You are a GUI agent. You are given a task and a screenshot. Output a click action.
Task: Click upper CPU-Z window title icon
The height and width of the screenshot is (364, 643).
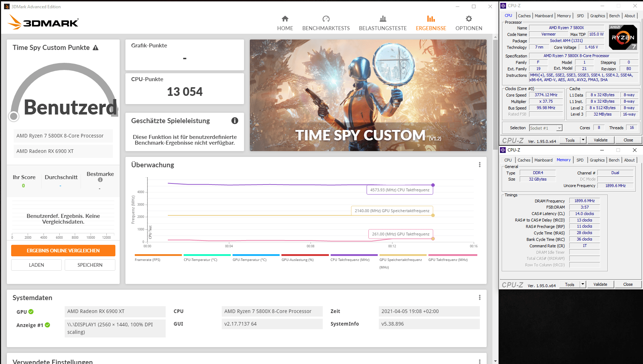click(x=503, y=6)
